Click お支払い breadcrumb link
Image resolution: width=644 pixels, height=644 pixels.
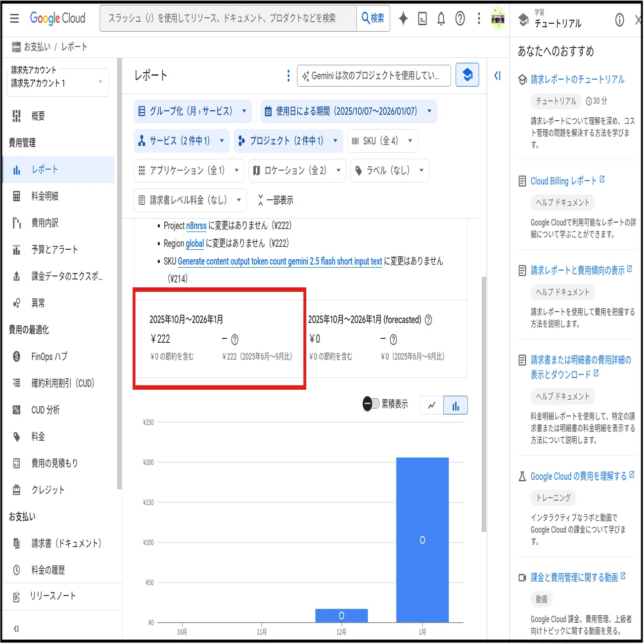pos(37,47)
